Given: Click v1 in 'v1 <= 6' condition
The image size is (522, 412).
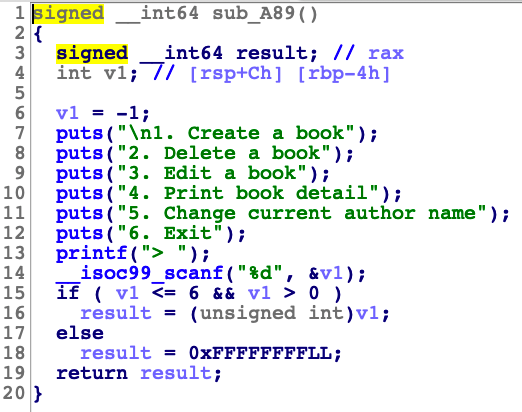Looking at the screenshot, I should point(127,293).
